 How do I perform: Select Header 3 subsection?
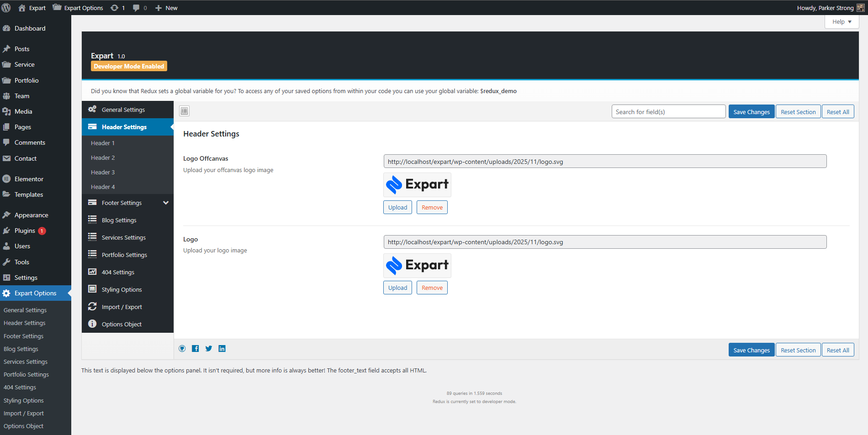pyautogui.click(x=103, y=172)
